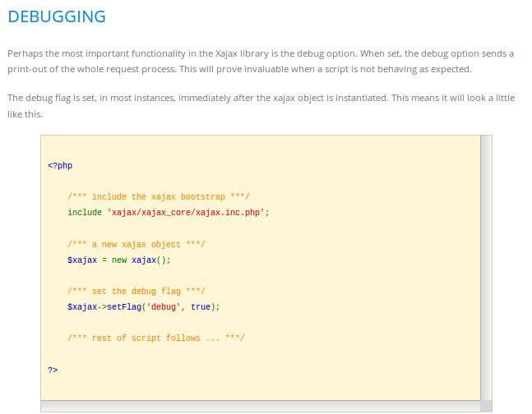Click the paragraph starting 'The debug flag is set'
Image resolution: width=532 pixels, height=414 pixels.
261,106
